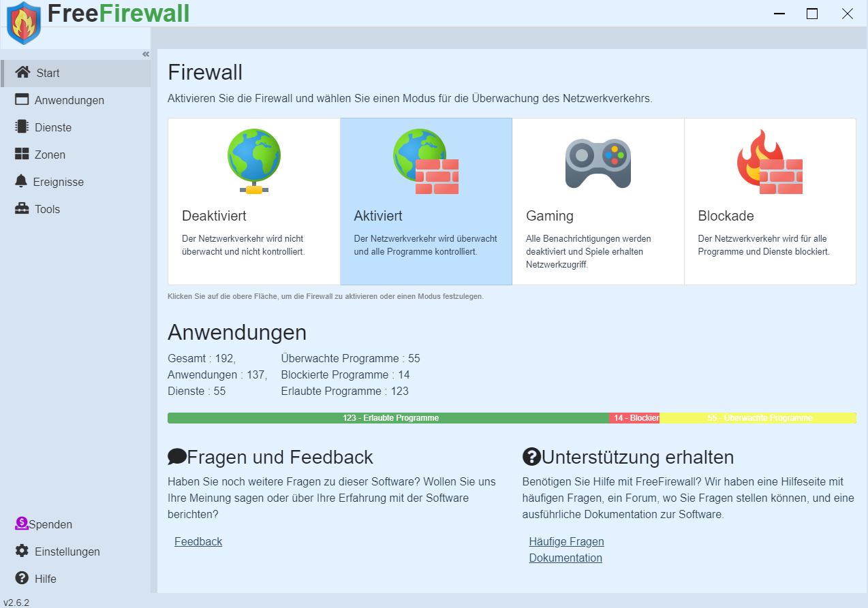Open Spenden label in the sidebar

[x=50, y=525]
